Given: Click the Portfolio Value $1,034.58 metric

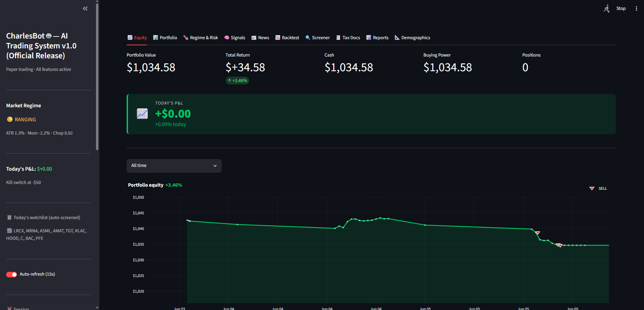Looking at the screenshot, I should (x=151, y=67).
